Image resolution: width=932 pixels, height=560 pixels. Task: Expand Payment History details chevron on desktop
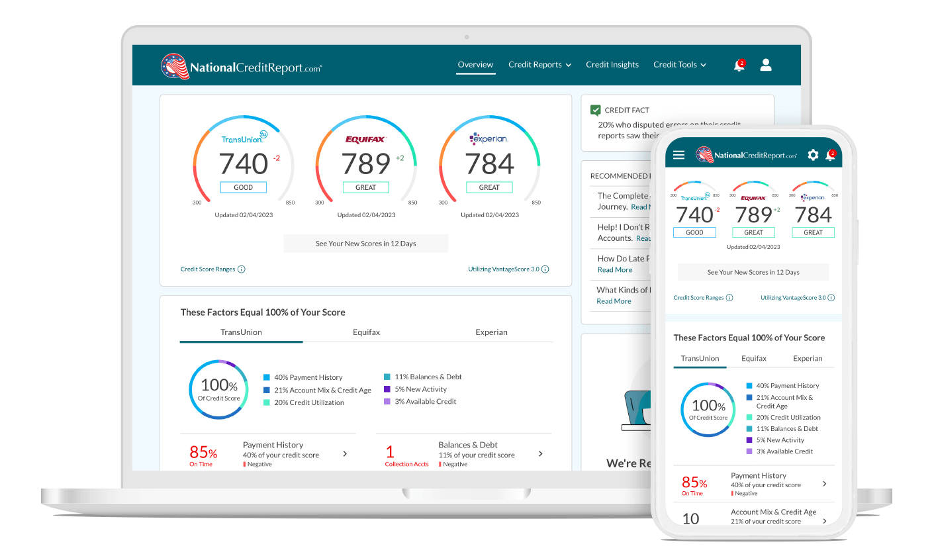tap(345, 454)
